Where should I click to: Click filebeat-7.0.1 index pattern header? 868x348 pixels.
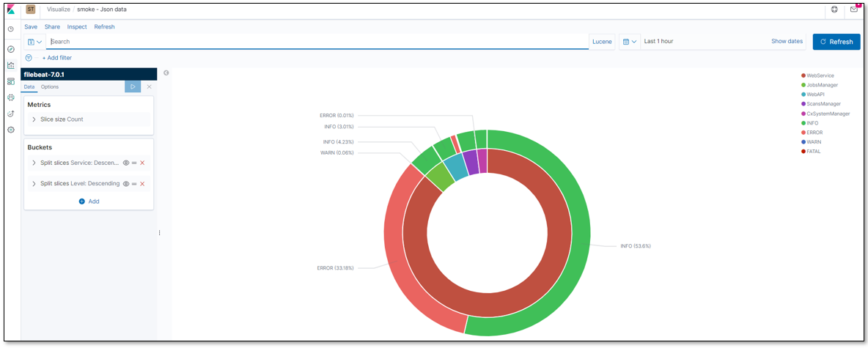click(89, 74)
